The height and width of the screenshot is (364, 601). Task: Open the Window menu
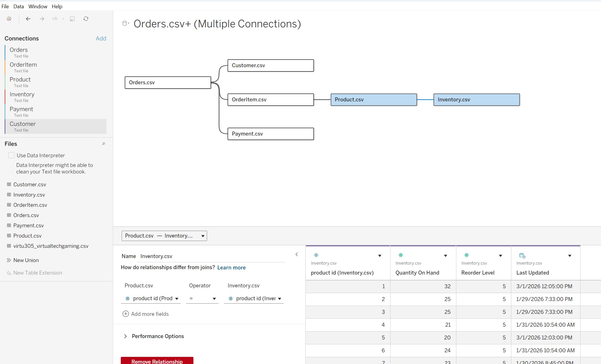37,6
